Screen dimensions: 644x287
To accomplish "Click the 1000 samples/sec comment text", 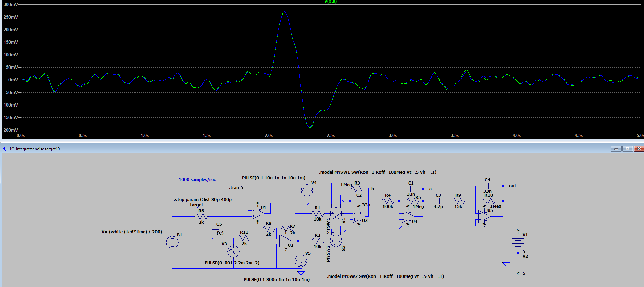I will pos(197,179).
